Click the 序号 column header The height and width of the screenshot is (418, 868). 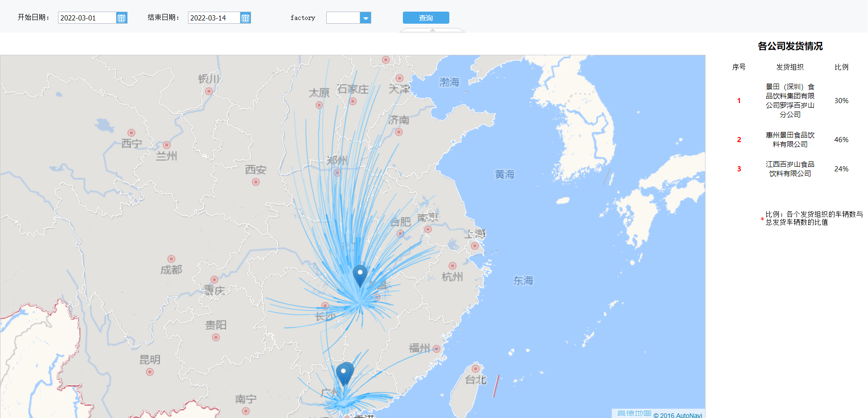(739, 67)
